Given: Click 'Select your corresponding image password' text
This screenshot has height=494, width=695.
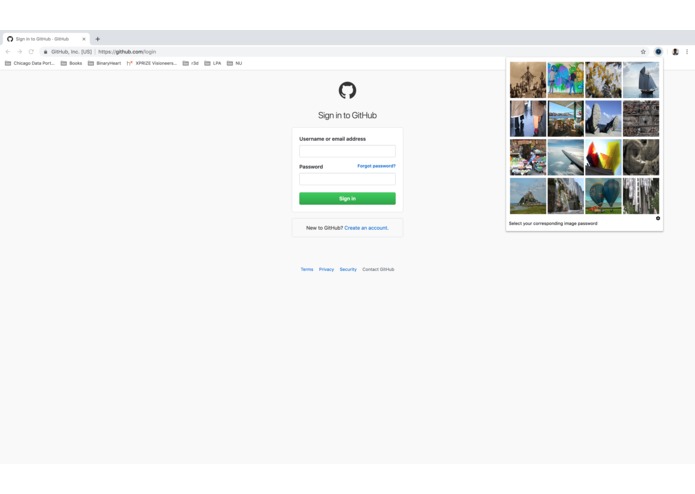Looking at the screenshot, I should (x=553, y=223).
